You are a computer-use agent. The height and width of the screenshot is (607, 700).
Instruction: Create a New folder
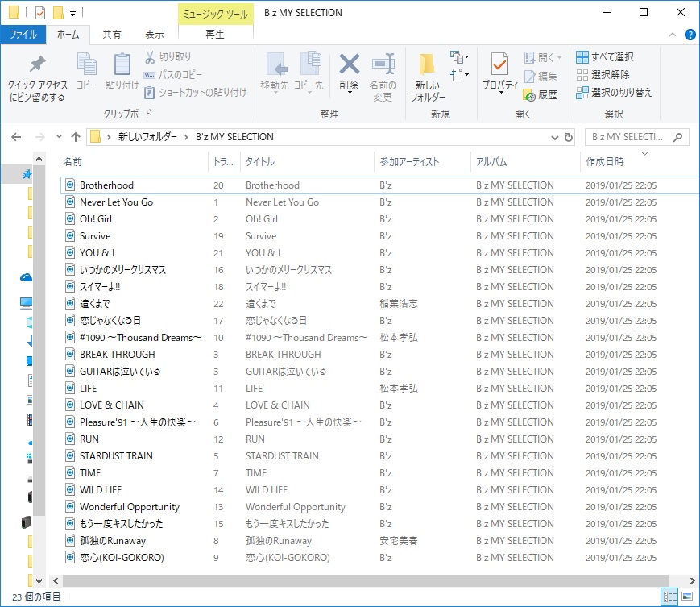coord(427,77)
